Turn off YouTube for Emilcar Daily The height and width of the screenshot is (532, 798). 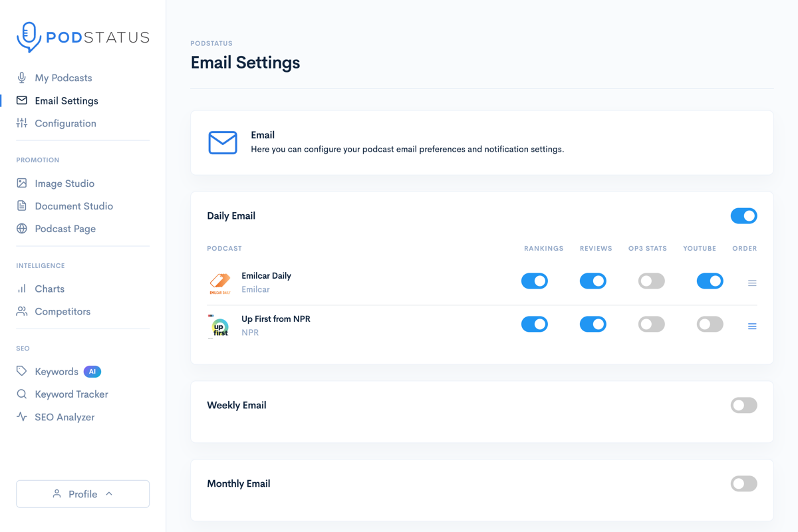(710, 281)
